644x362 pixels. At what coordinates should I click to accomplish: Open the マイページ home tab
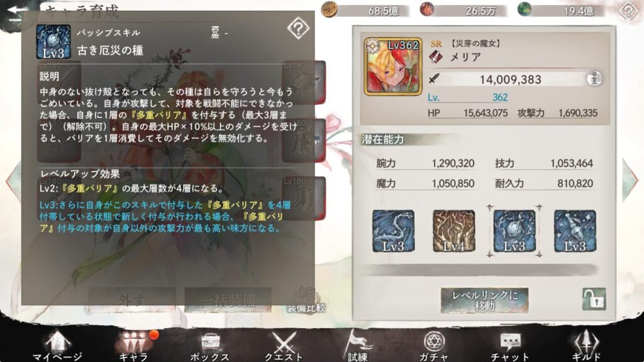click(57, 346)
